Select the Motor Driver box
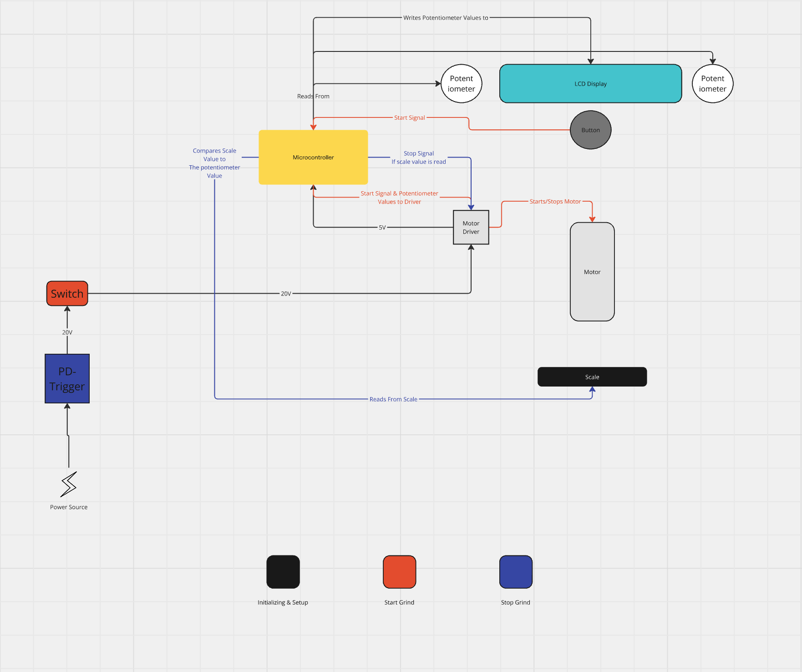This screenshot has width=802, height=672. 471,227
